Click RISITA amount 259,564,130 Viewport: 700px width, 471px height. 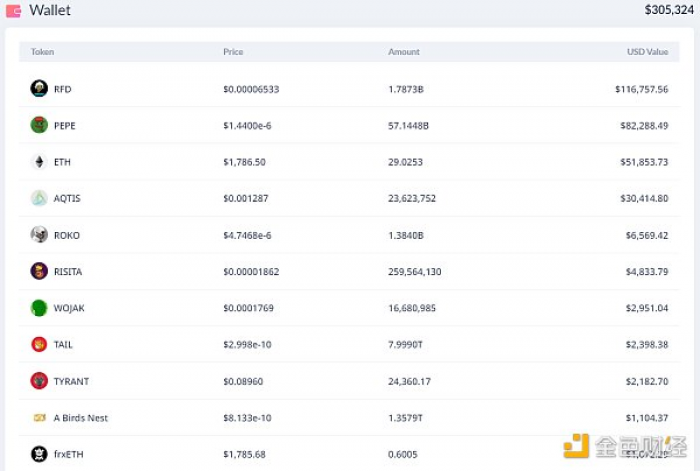(415, 272)
